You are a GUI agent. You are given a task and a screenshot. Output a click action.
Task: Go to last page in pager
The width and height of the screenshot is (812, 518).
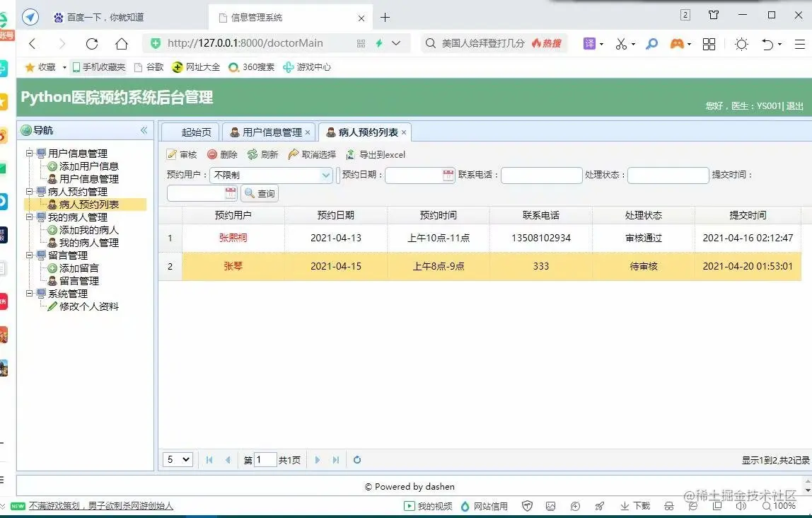click(335, 459)
